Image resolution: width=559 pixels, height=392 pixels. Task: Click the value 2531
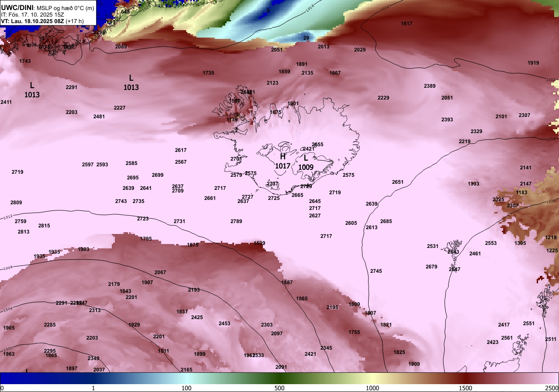coord(433,246)
